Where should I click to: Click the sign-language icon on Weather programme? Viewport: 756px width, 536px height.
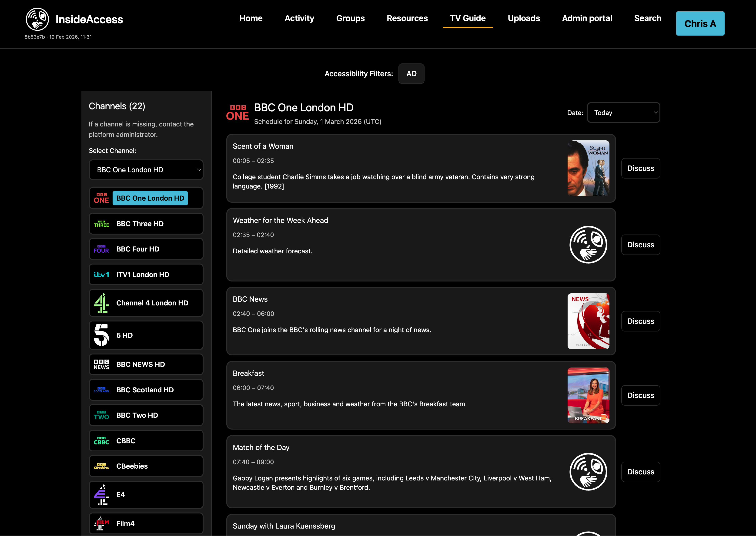pyautogui.click(x=588, y=245)
